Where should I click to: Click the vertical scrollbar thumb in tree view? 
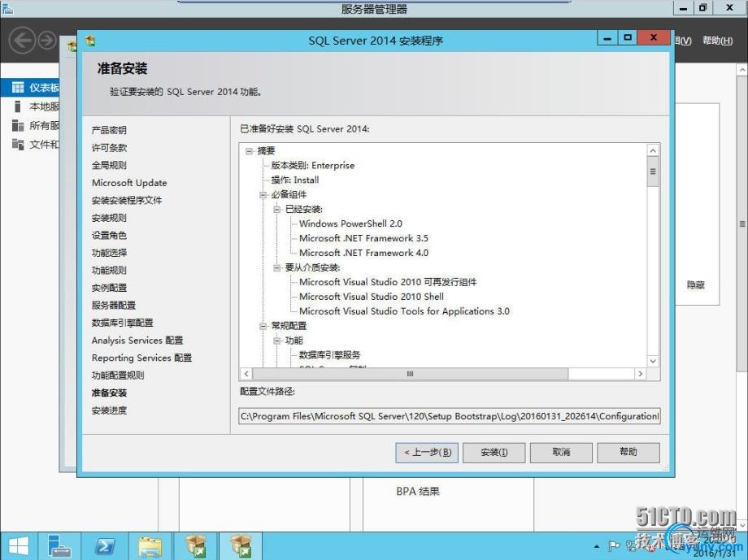[x=653, y=171]
